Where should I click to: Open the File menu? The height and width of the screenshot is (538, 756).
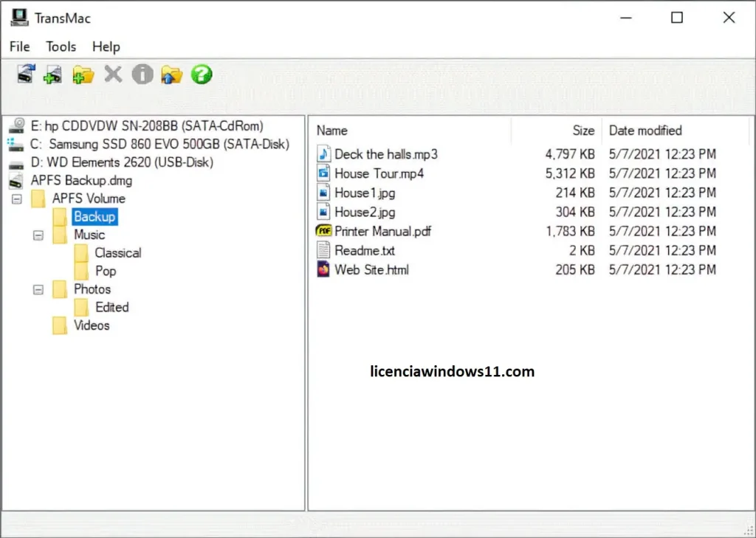pos(20,46)
